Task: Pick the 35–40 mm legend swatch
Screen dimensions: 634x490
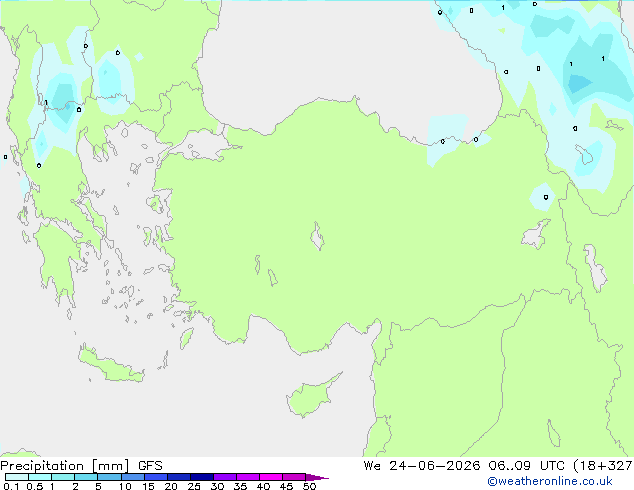Action: coord(247,477)
